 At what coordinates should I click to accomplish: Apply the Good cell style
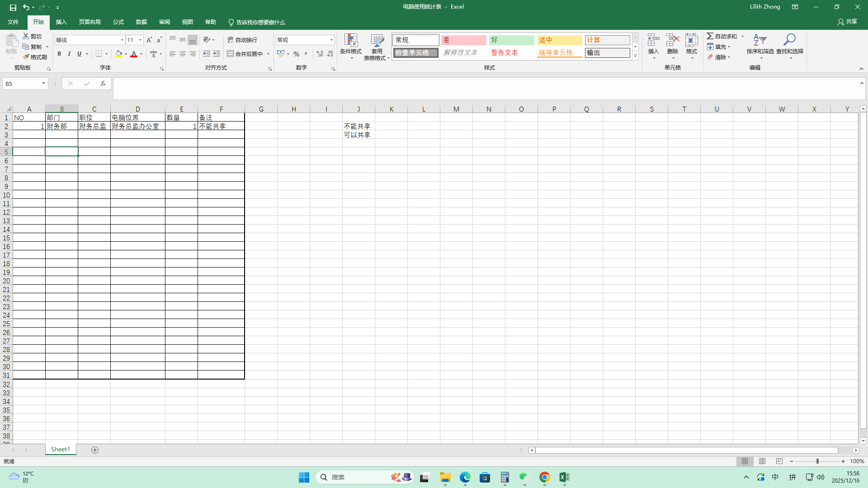tap(511, 40)
